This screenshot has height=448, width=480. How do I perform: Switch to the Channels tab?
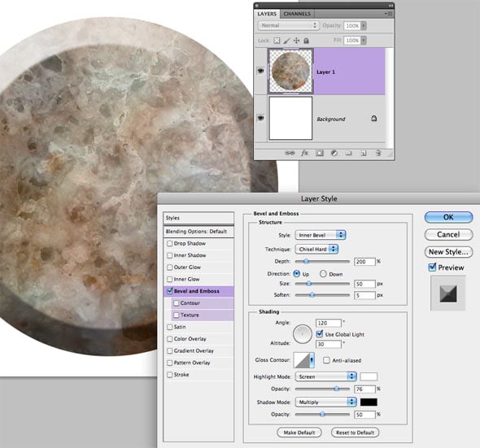click(297, 14)
